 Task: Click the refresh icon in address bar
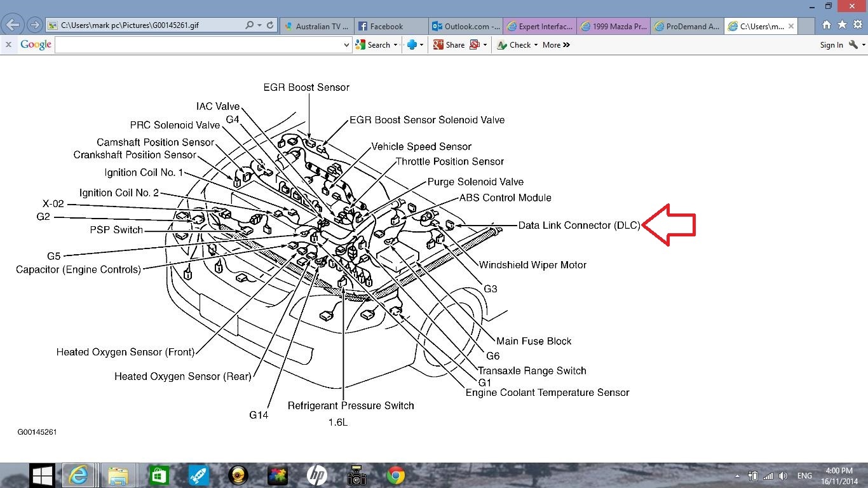point(270,25)
